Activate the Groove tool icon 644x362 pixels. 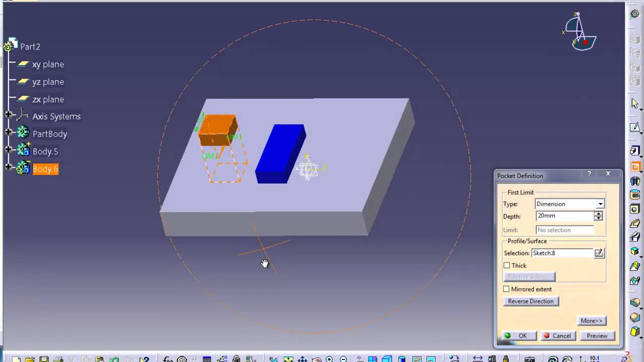pyautogui.click(x=635, y=195)
